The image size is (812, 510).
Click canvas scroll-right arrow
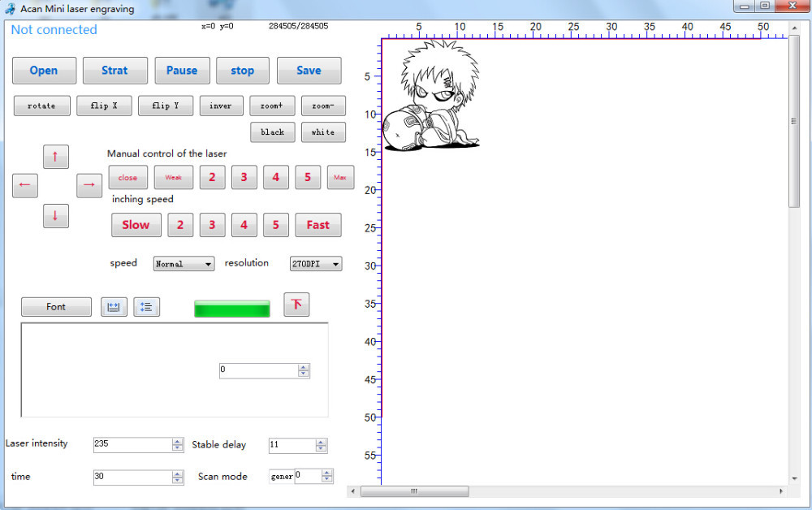click(x=781, y=491)
